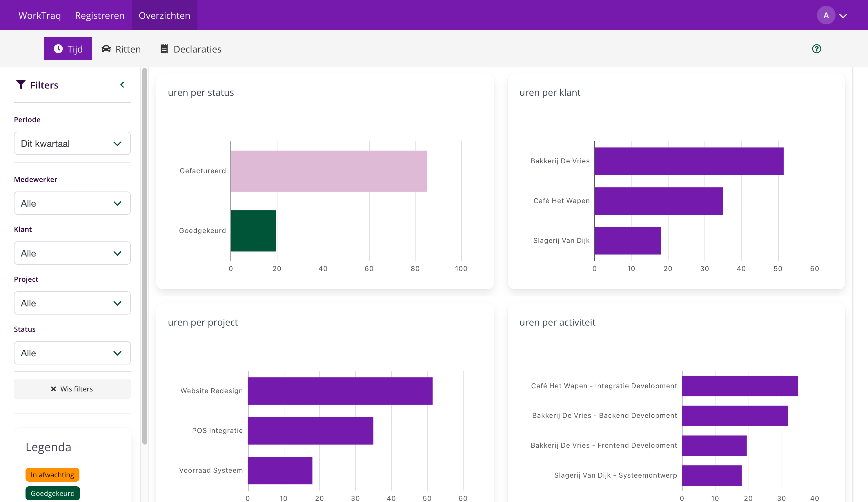Click the POS Integratie bar
This screenshot has width=868, height=502.
[311, 431]
